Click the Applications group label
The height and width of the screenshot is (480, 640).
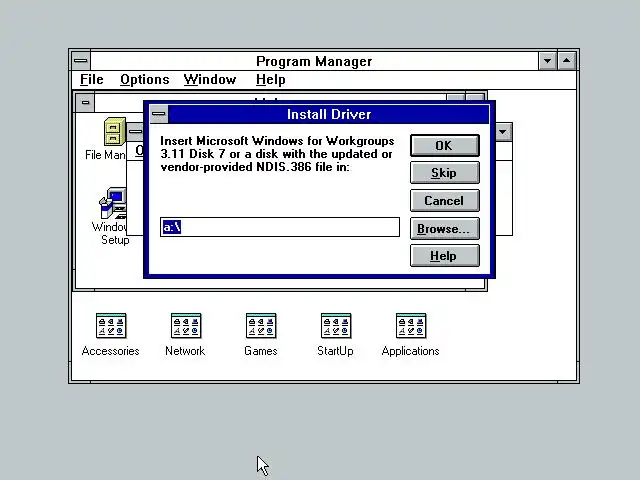(x=411, y=351)
